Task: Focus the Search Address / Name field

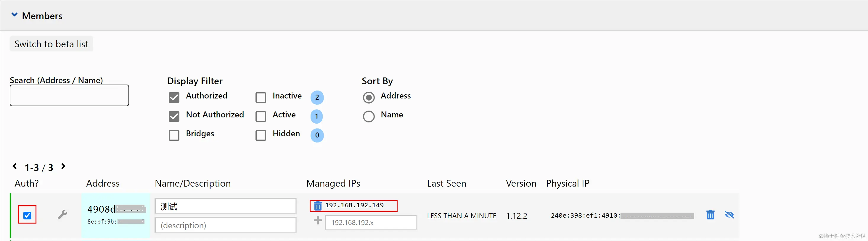Action: tap(69, 95)
